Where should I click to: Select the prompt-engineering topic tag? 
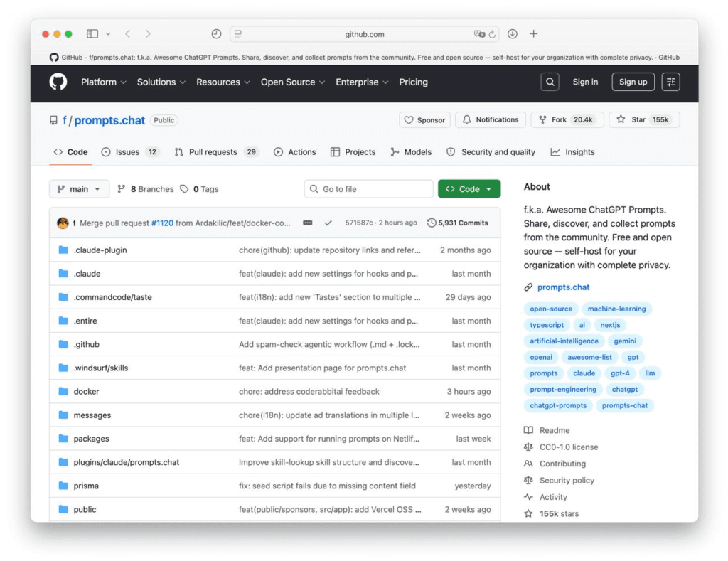coord(563,389)
